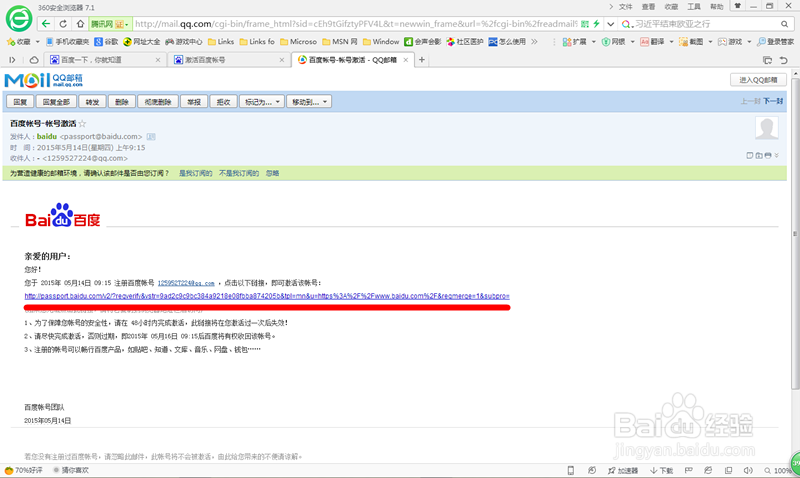Open the 文件 menu
Screen dimensions: 800x478
pos(626,7)
